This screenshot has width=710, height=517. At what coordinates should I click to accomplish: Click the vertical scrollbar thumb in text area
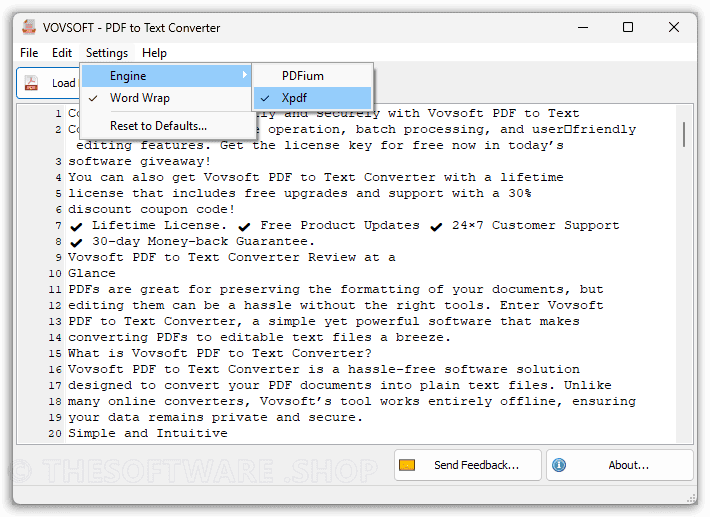[x=684, y=134]
